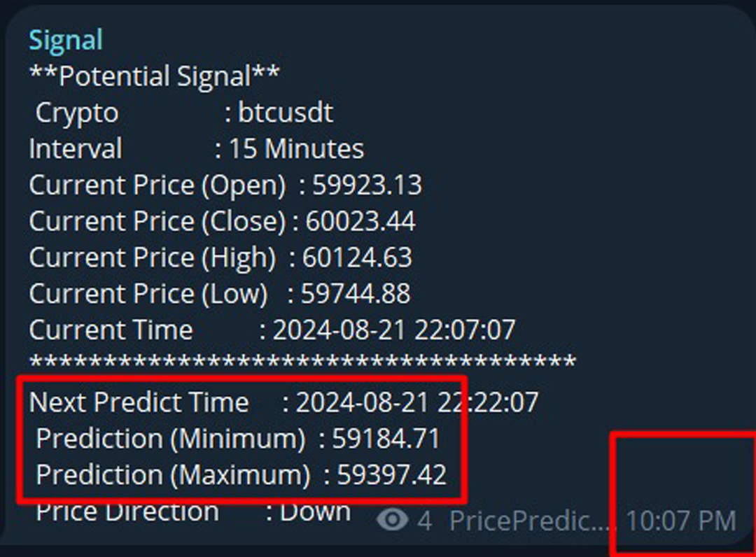Click the eye views icon

click(393, 520)
